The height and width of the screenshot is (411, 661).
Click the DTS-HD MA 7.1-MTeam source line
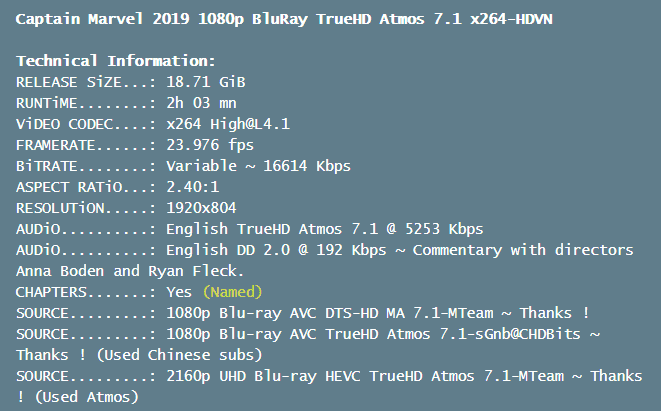coord(302,313)
